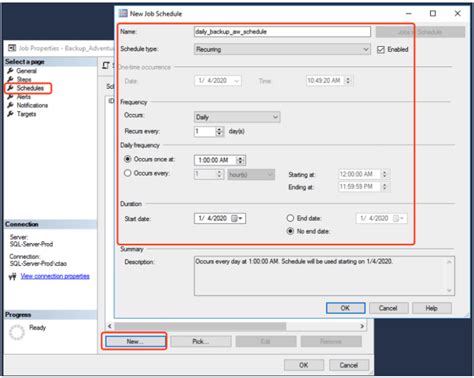The height and width of the screenshot is (378, 474).
Task: Click OK in Job Properties window
Action: point(304,365)
